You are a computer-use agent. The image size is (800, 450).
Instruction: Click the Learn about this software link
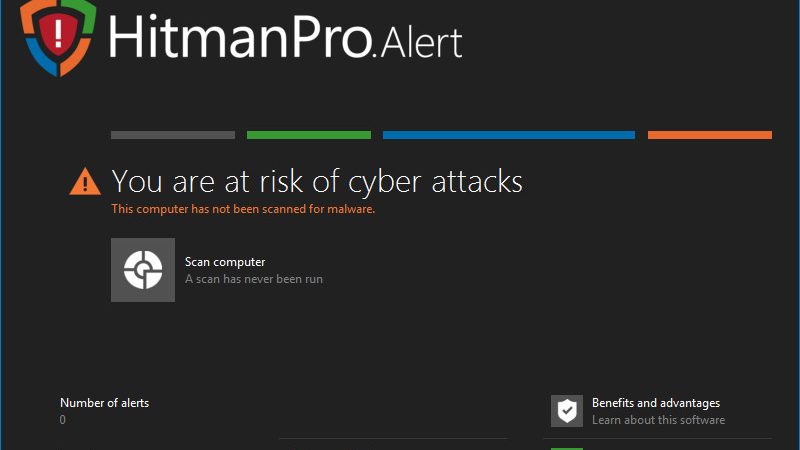click(x=658, y=420)
